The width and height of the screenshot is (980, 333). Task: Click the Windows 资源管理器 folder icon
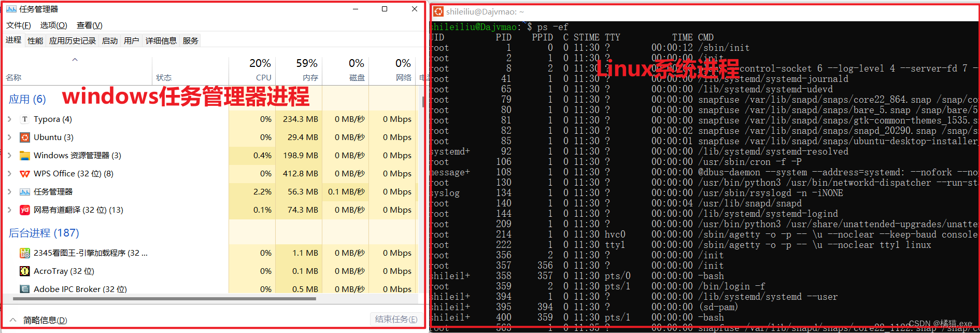[24, 156]
